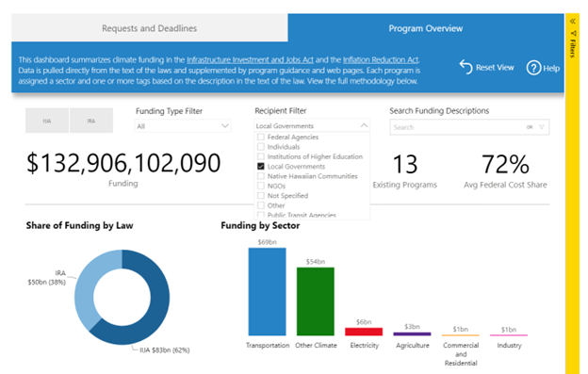Expand the Filters pane with the double-chevron icon
This screenshot has width=588, height=374.
point(573,22)
